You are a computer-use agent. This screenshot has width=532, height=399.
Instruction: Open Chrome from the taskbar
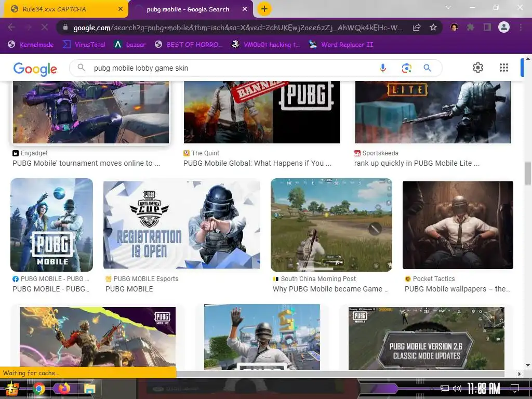39,389
